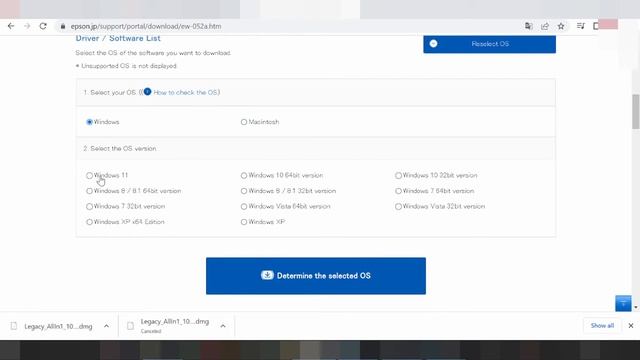Reload the page with the refresh icon
This screenshot has width=640, height=360.
click(x=43, y=26)
